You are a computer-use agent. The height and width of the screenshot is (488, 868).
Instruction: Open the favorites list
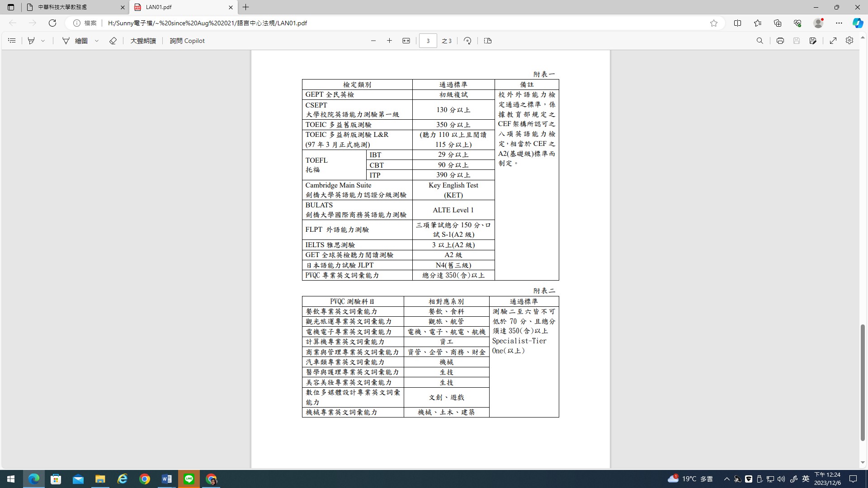pos(758,23)
